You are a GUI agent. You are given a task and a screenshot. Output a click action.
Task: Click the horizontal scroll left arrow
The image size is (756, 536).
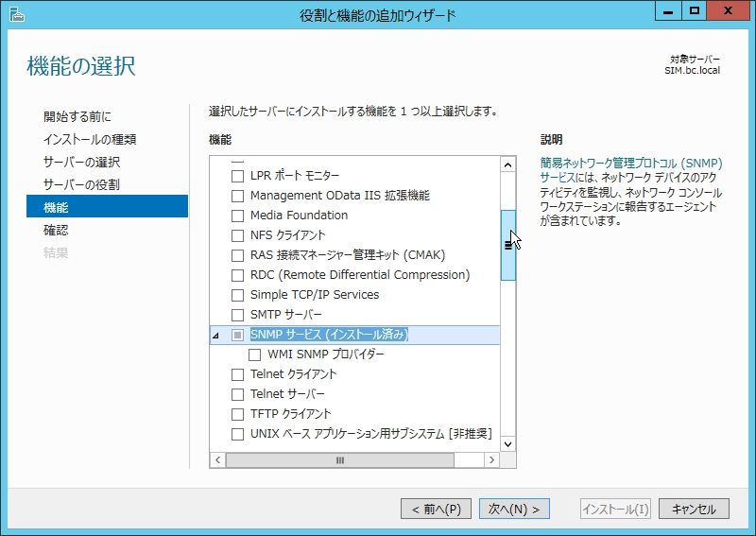218,459
